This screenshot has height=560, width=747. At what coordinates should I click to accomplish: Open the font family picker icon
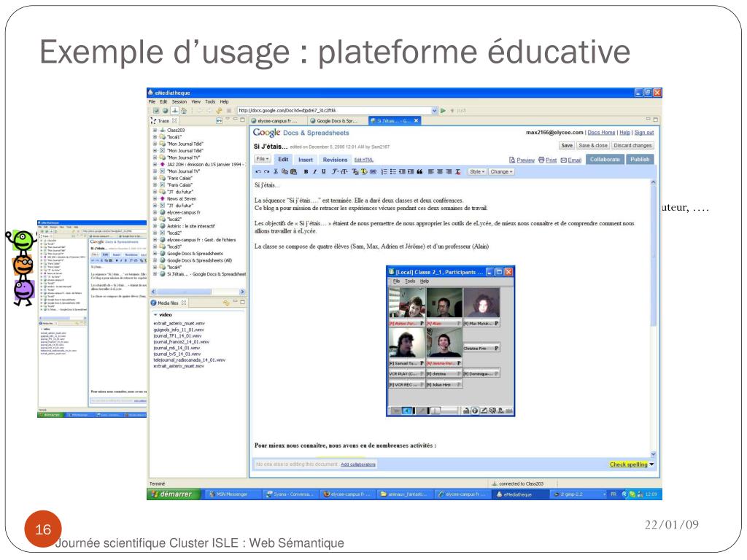tap(335, 171)
